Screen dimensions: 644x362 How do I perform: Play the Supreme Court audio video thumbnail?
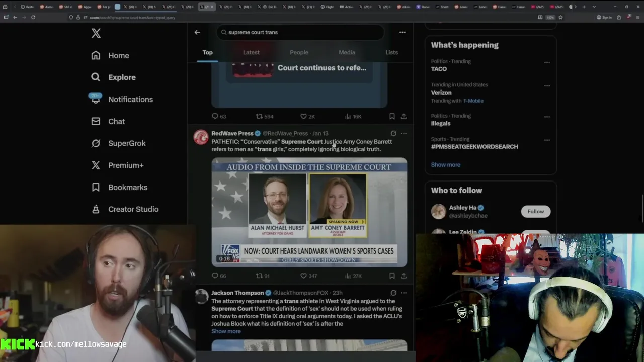(309, 212)
